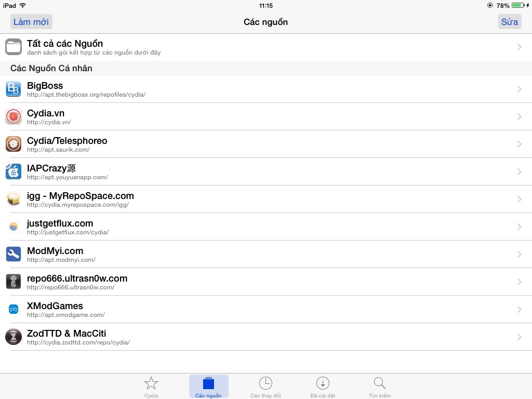Screen dimensions: 532x399
Task: Tap the folder icon for all sources
Action: click(x=14, y=47)
